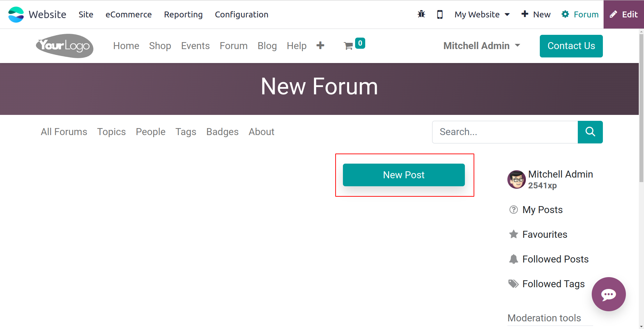Open the eCommerce menu
Screen dimensions: 644x329
click(x=129, y=14)
